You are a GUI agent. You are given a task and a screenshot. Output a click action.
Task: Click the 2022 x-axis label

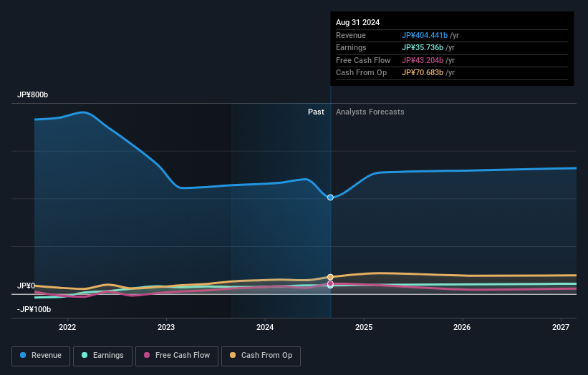(67, 327)
